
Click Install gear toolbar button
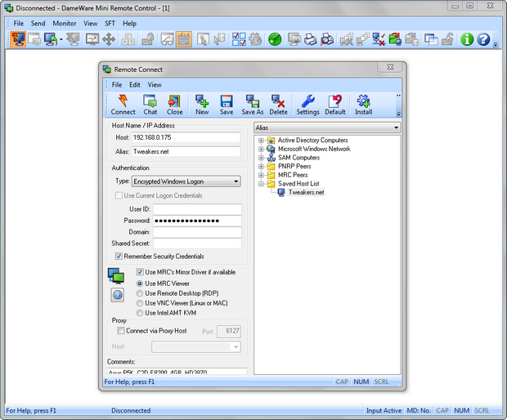[x=363, y=105]
